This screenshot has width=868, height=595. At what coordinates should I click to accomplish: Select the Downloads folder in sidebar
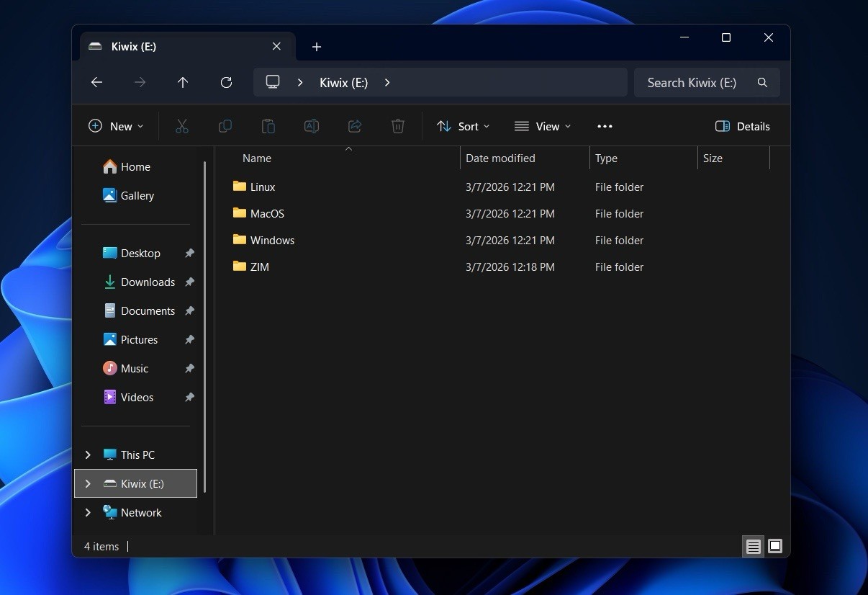click(148, 282)
